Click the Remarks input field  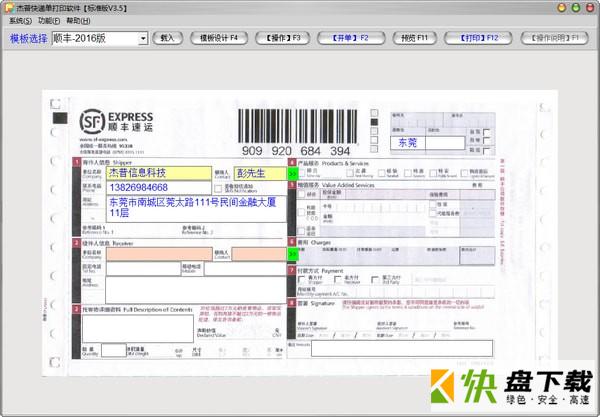pos(402,349)
